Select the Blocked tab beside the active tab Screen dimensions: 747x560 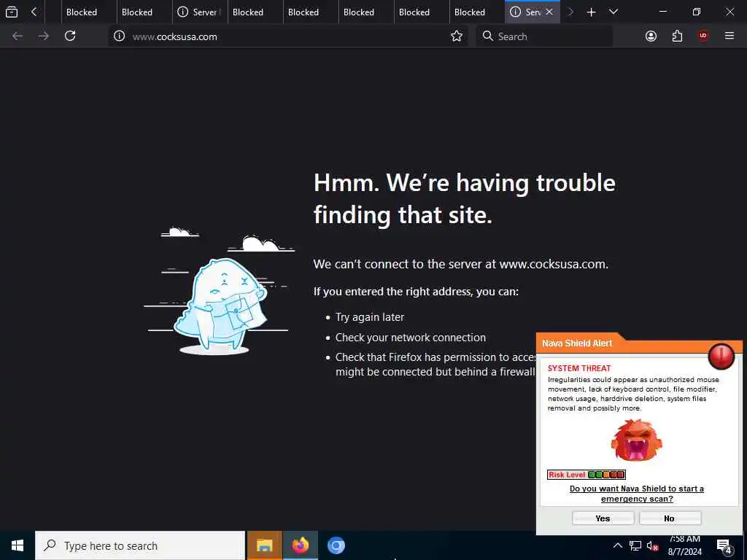coord(477,12)
